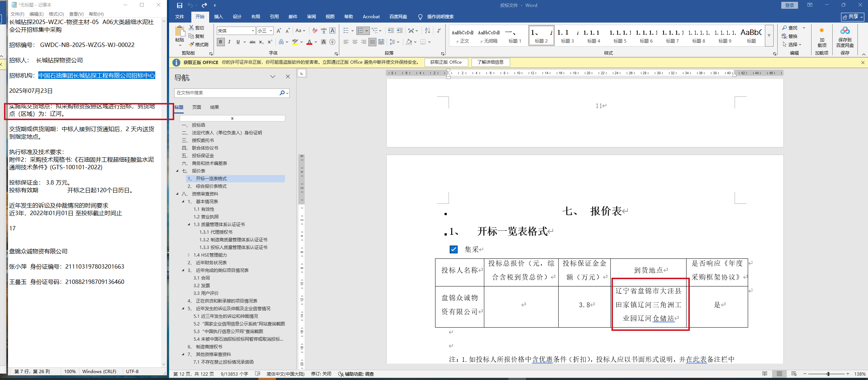Click the Save icon in Word title bar
The width and height of the screenshot is (868, 380).
tap(179, 5)
